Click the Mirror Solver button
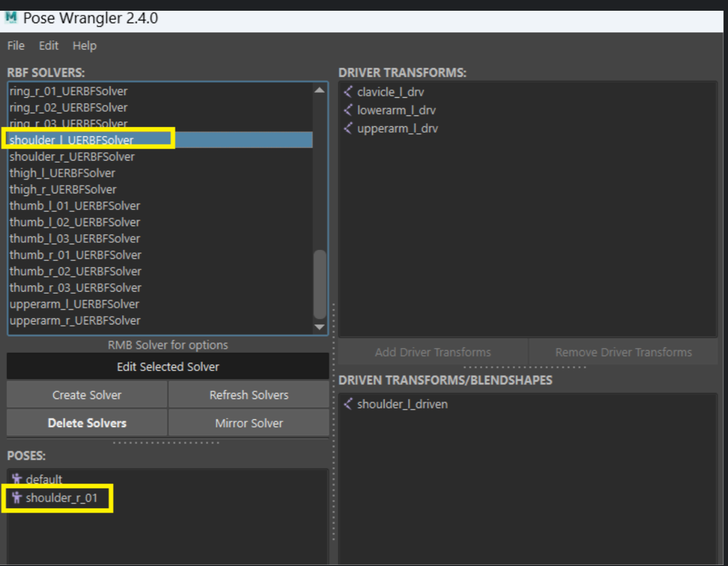Screen dimensions: 728x566 [249, 423]
